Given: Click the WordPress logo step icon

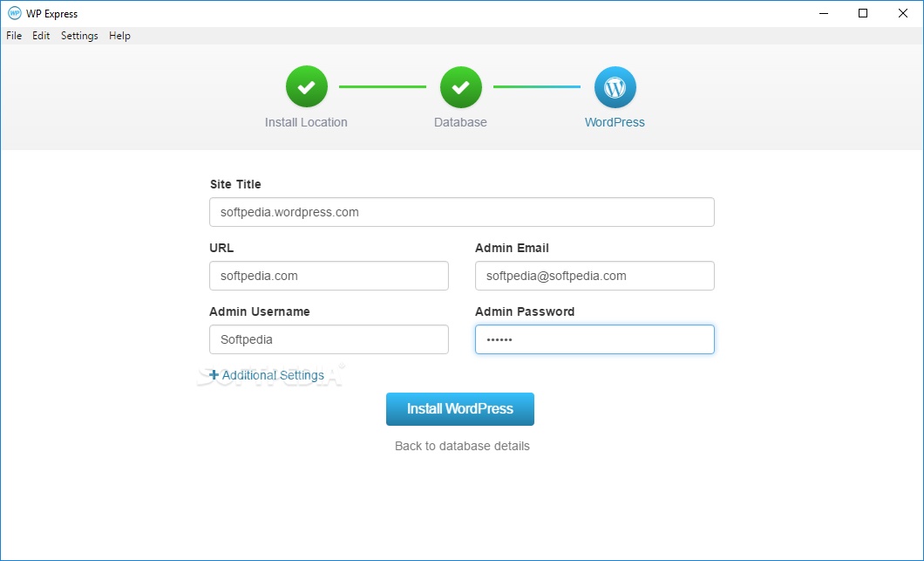Looking at the screenshot, I should 615,86.
